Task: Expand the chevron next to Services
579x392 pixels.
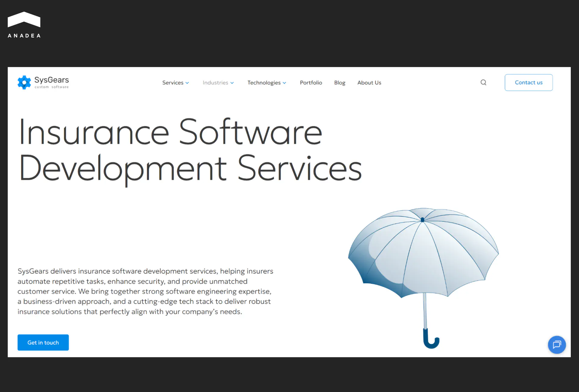Action: [187, 83]
